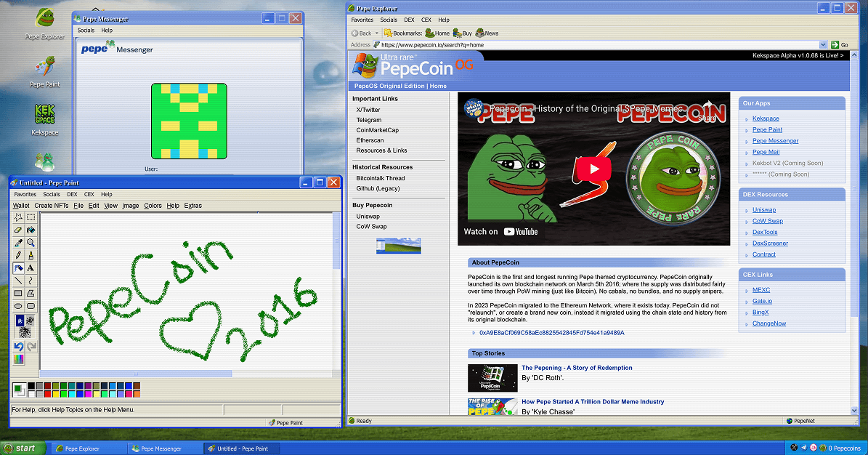Click the grey Redo arrow in Pepe Paint
868x455 pixels.
coord(31,347)
